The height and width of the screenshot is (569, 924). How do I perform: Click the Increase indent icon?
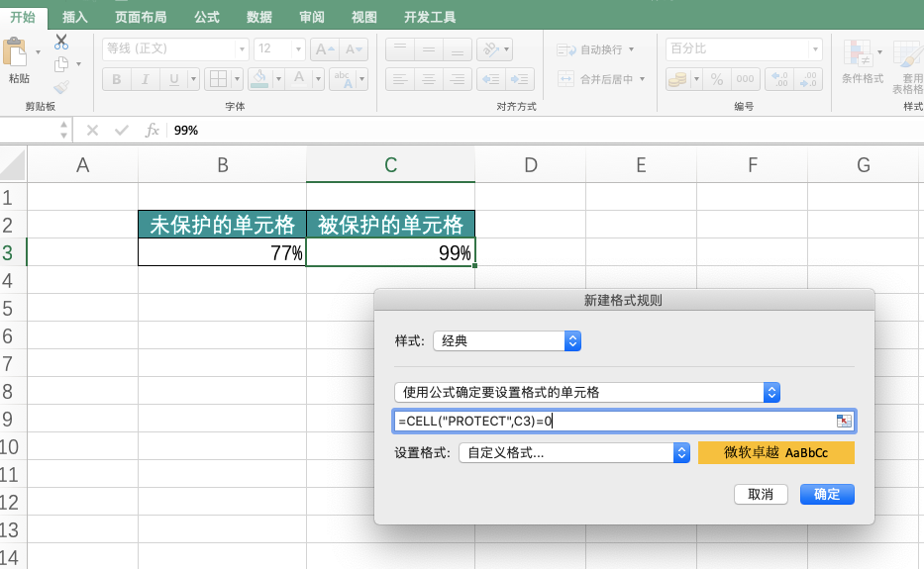point(519,79)
